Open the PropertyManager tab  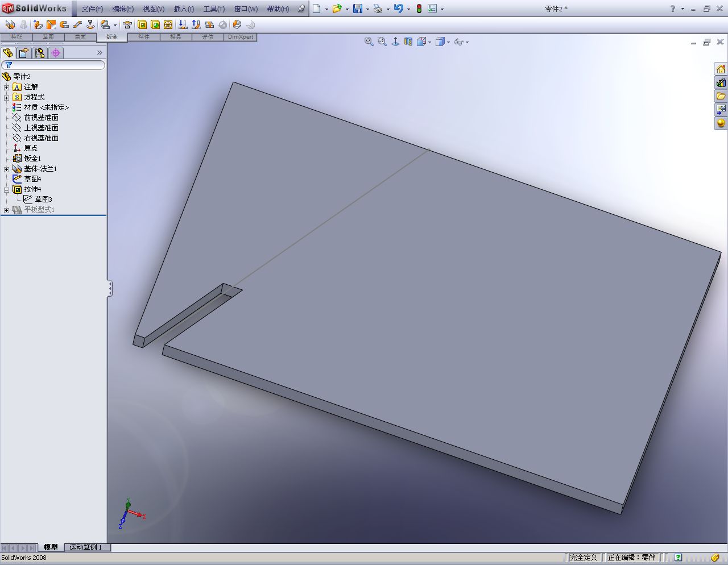(x=24, y=53)
